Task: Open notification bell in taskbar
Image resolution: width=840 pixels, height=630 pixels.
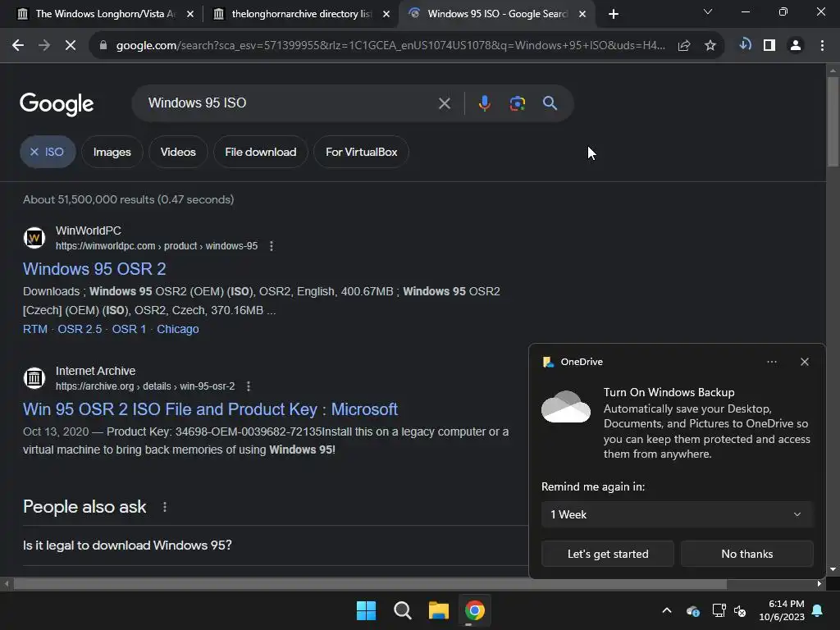Action: click(x=817, y=610)
